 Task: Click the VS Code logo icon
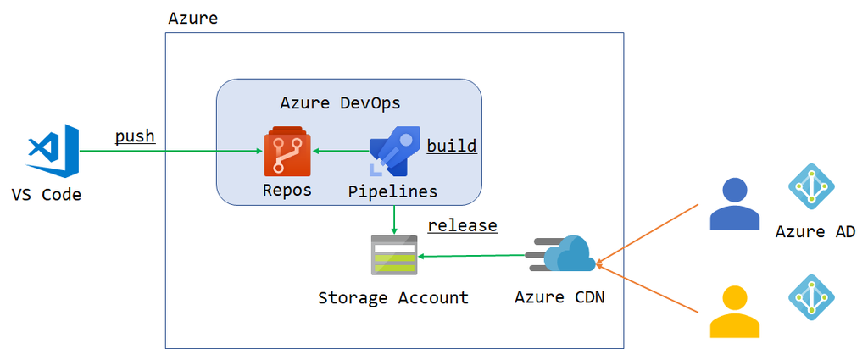click(x=53, y=151)
